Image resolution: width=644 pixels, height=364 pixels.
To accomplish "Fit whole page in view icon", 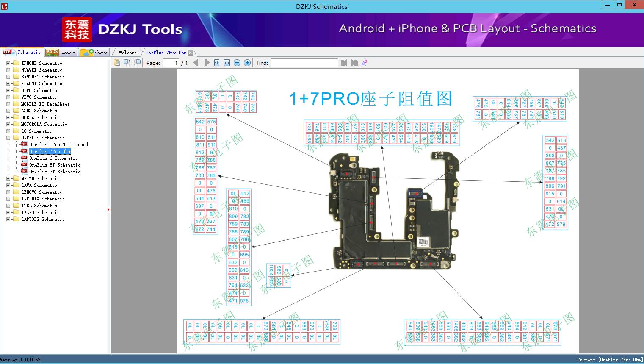I will (227, 63).
